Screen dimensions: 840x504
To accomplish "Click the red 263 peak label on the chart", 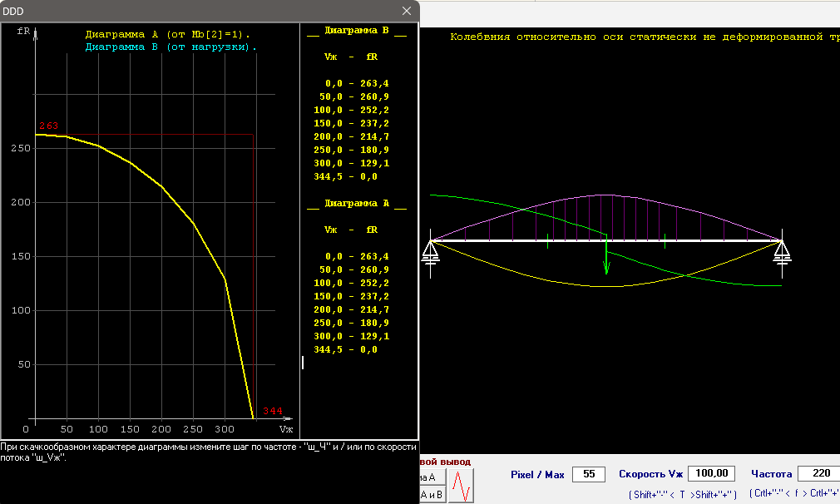I will [x=48, y=126].
